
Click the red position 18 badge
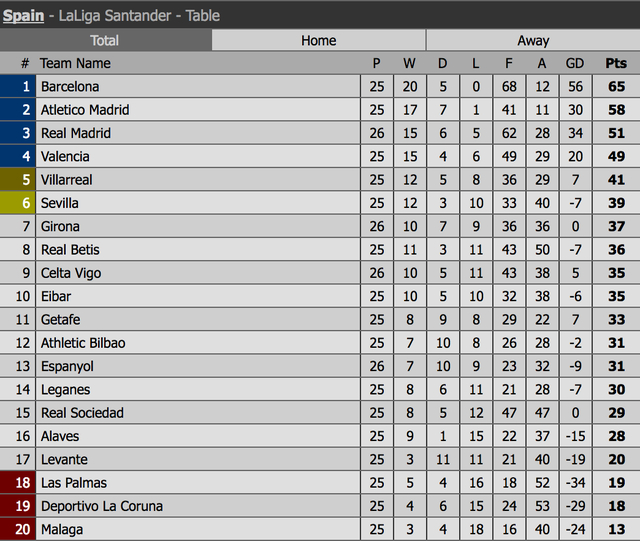17,483
